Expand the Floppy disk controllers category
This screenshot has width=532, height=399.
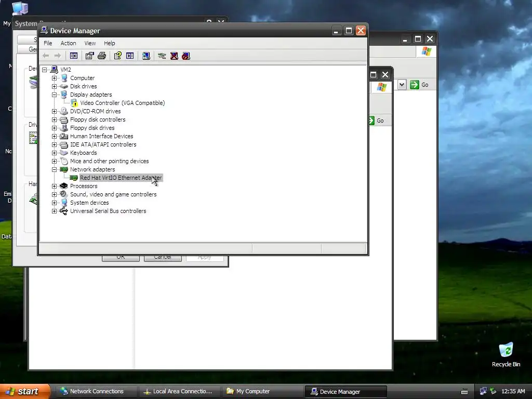(54, 119)
